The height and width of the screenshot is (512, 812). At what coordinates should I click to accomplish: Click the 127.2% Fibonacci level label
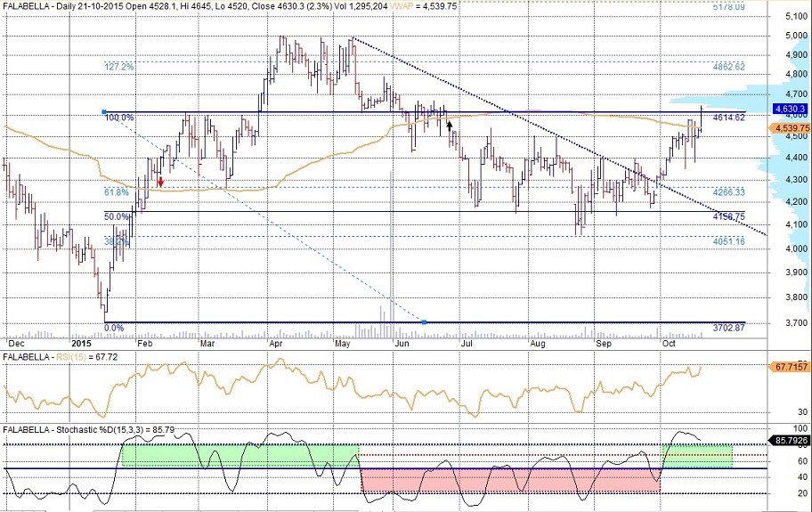coord(119,67)
